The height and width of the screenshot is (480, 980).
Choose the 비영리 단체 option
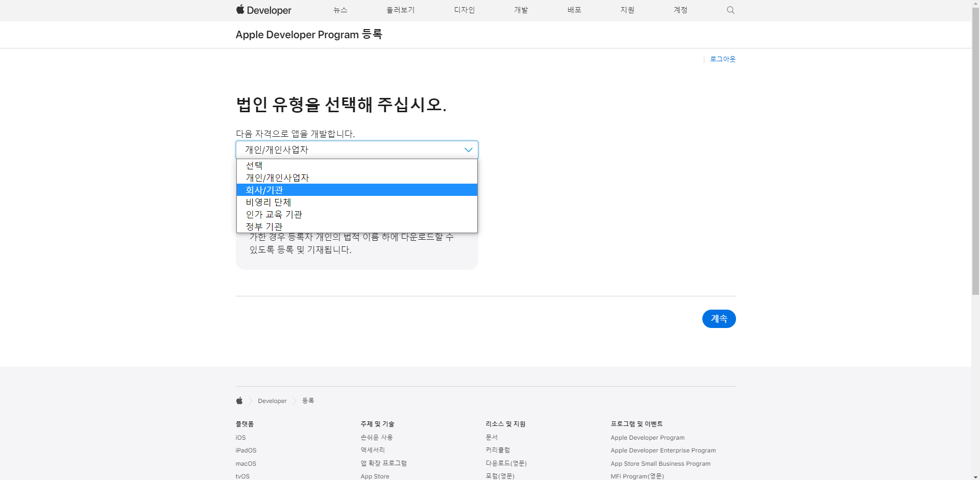(357, 202)
